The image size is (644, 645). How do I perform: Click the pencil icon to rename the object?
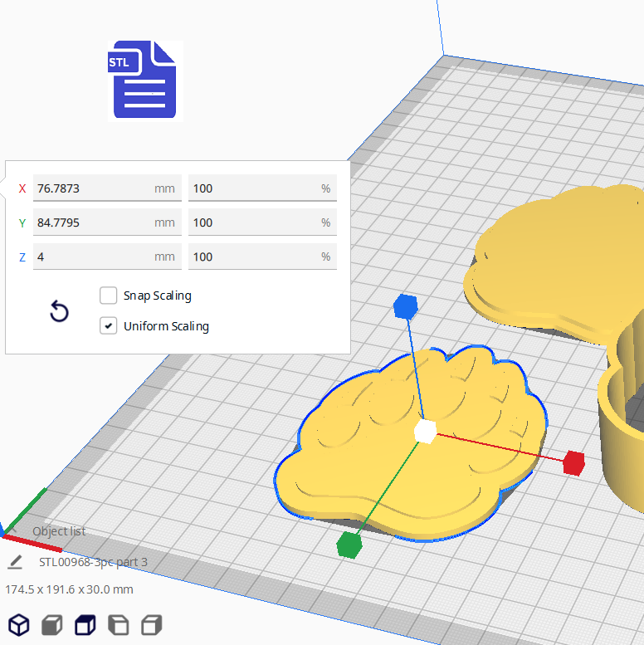(x=15, y=563)
